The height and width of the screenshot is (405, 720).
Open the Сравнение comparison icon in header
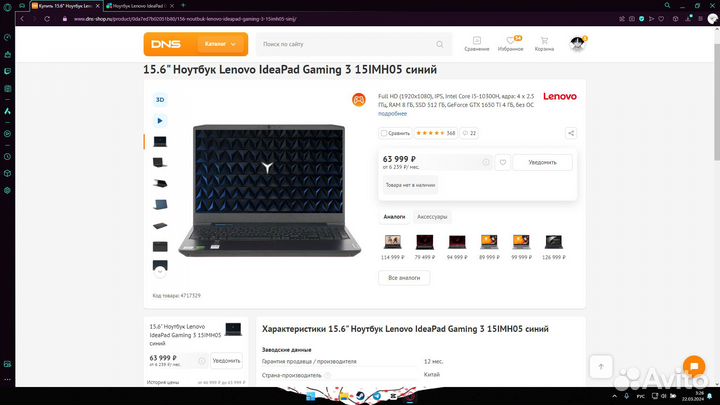[477, 44]
